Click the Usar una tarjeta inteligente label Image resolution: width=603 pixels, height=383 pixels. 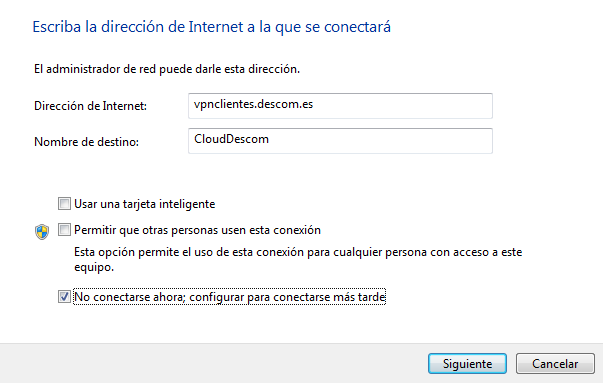(x=145, y=204)
